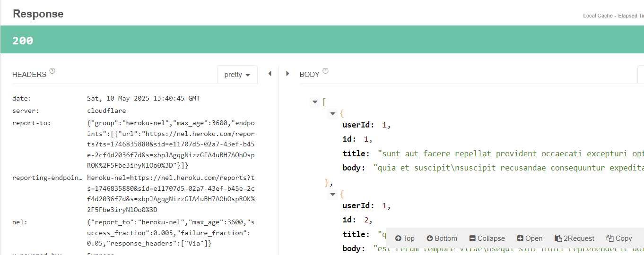Collapse the second JSON object with id 2
Image resolution: width=644 pixels, height=255 pixels.
(333, 194)
